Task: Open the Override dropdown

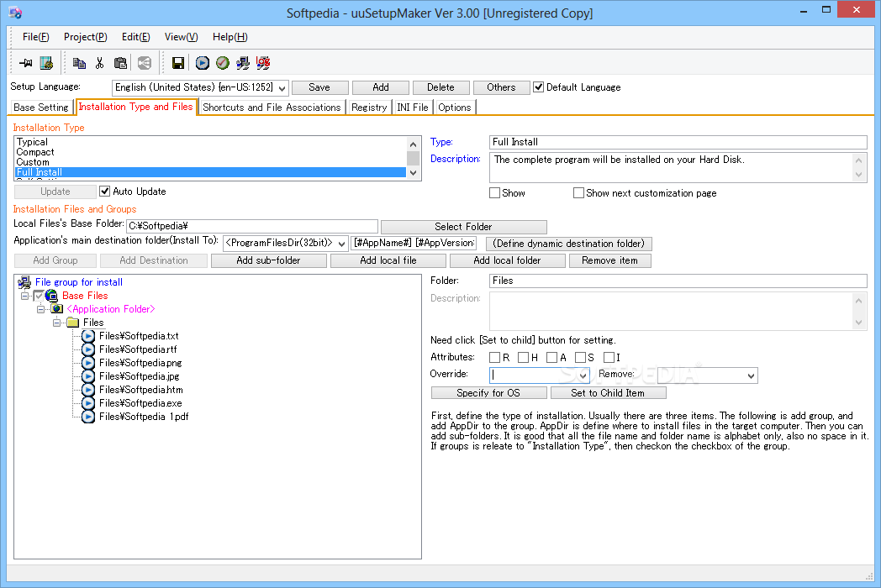Action: (x=583, y=375)
